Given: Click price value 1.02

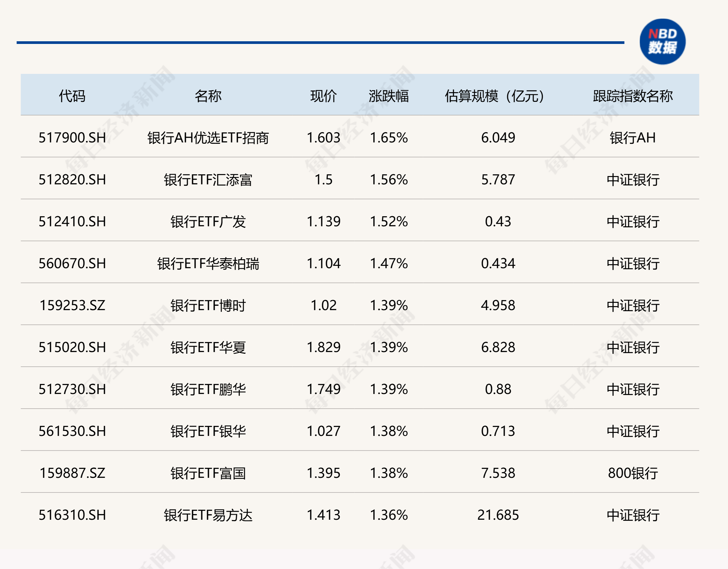Looking at the screenshot, I should pos(323,305).
